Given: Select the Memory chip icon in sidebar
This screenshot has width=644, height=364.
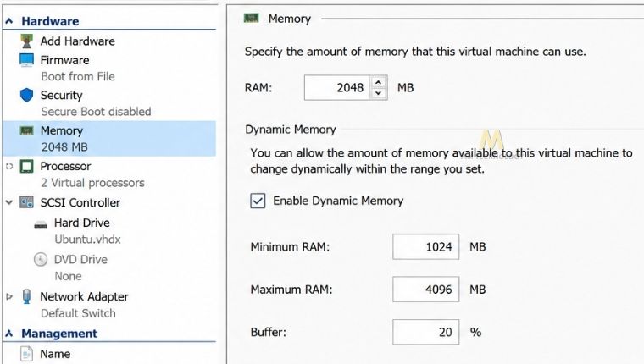Looking at the screenshot, I should click(x=27, y=130).
